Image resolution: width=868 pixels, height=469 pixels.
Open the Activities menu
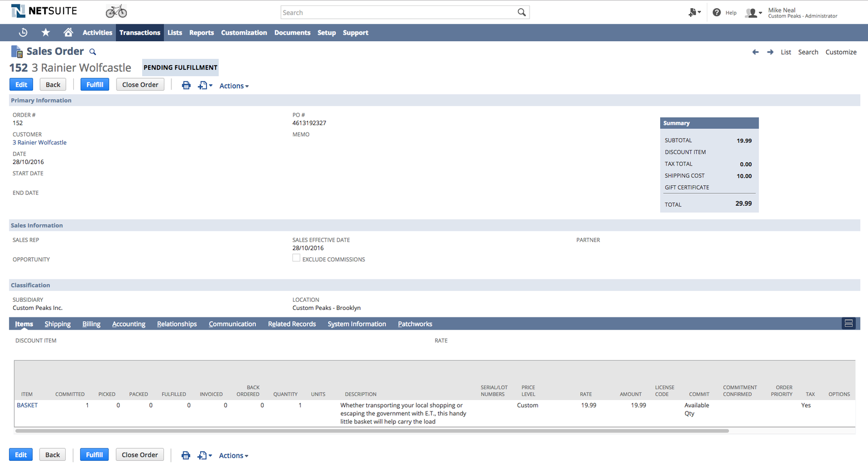pyautogui.click(x=97, y=33)
